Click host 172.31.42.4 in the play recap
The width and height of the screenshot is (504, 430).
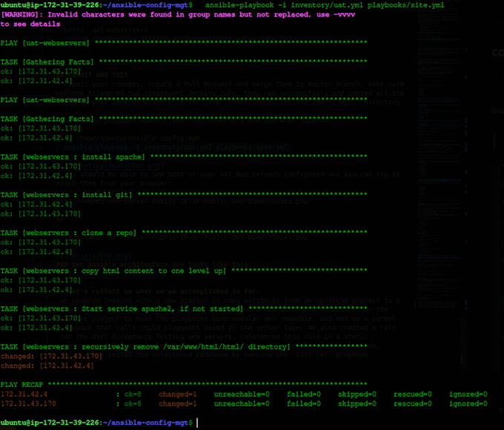[24, 394]
